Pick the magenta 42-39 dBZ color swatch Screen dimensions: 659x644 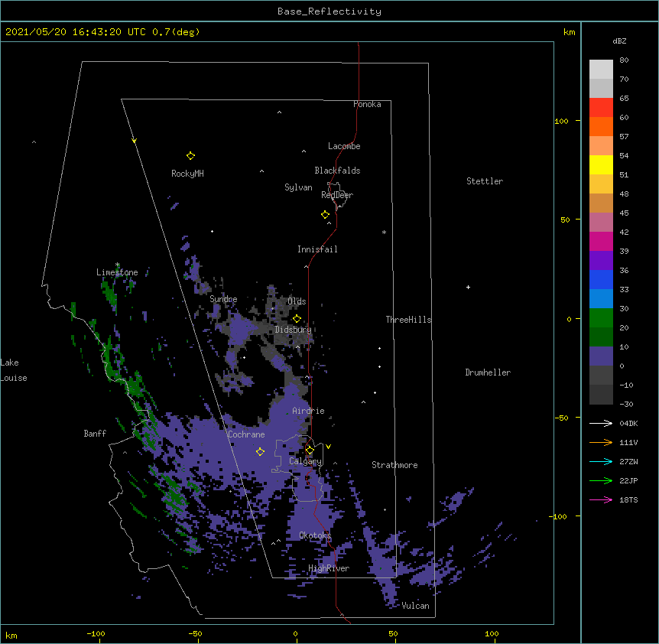click(601, 241)
